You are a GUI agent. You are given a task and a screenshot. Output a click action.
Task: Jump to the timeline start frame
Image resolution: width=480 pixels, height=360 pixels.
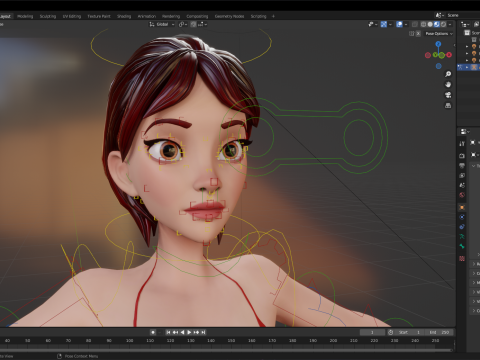tap(168, 332)
